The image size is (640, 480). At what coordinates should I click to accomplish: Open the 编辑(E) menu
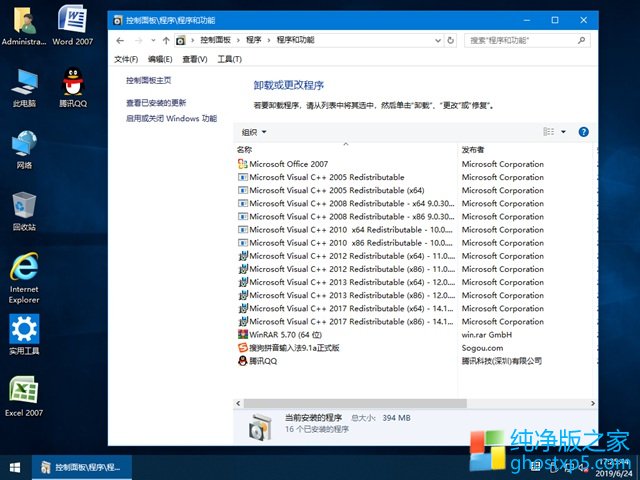point(160,60)
